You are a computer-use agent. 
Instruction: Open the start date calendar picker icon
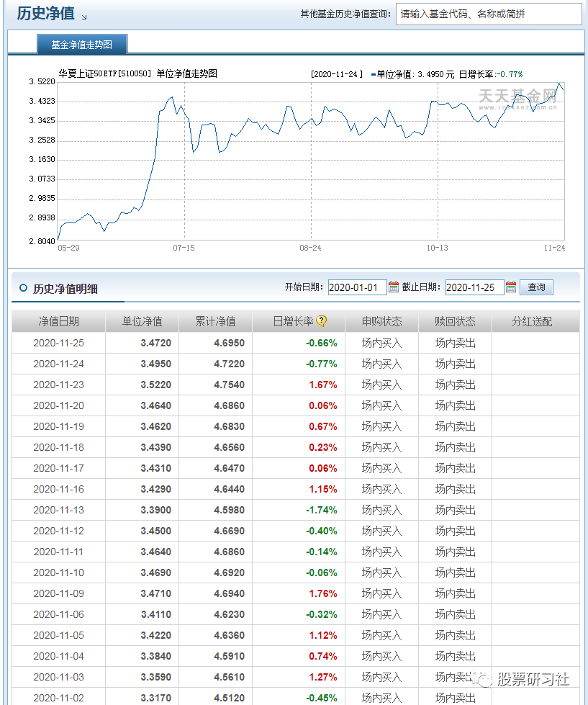point(393,287)
